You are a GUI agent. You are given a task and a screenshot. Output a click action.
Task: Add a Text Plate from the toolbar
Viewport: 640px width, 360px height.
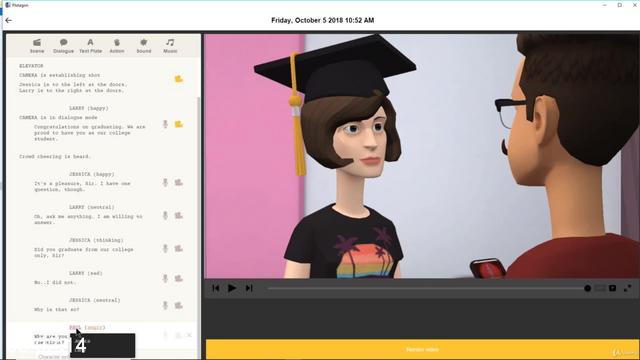click(90, 45)
